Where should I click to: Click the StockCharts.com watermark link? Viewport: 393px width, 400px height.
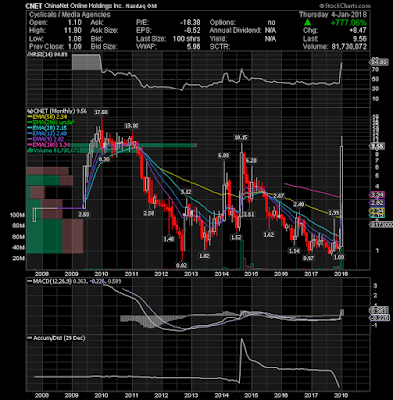(x=345, y=6)
